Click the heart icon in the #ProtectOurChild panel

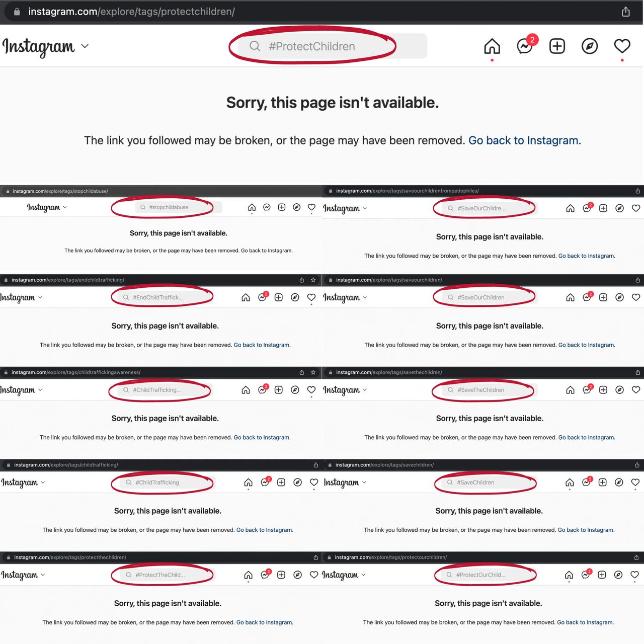[634, 575]
